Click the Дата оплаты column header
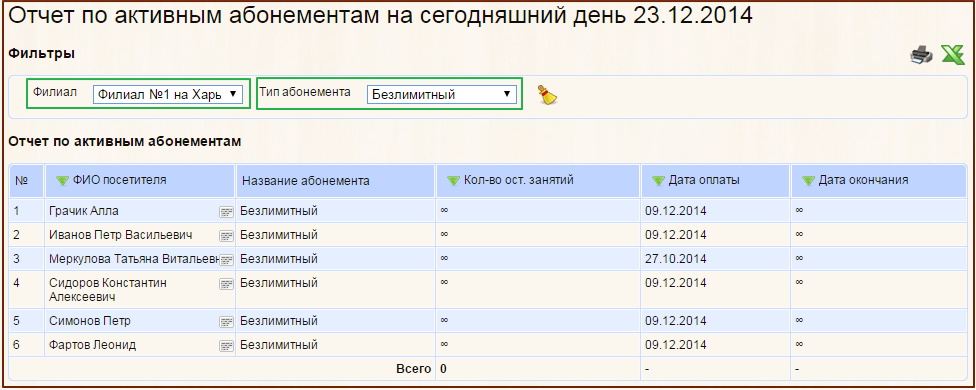The image size is (976, 390). [715, 181]
